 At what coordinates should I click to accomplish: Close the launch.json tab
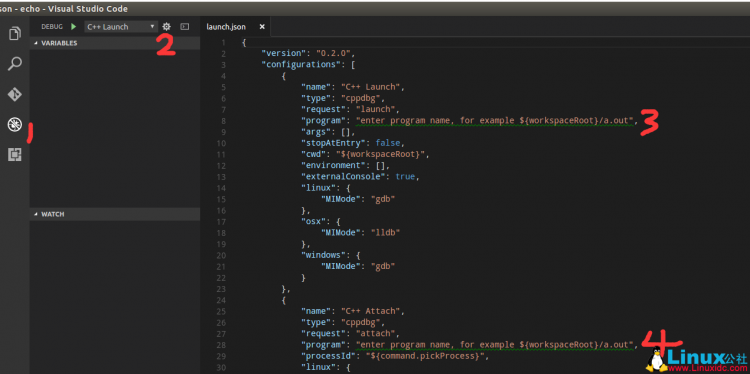[x=262, y=27]
